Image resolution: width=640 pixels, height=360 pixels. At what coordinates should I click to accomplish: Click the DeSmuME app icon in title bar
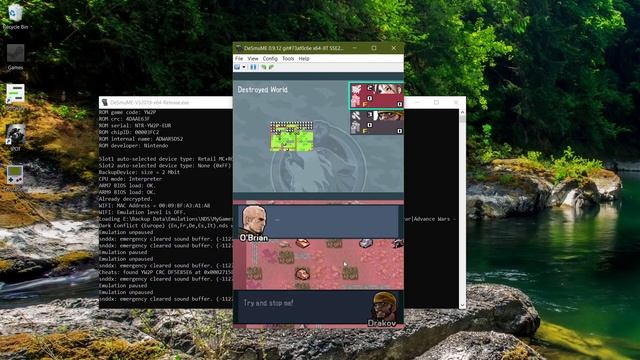pyautogui.click(x=238, y=48)
